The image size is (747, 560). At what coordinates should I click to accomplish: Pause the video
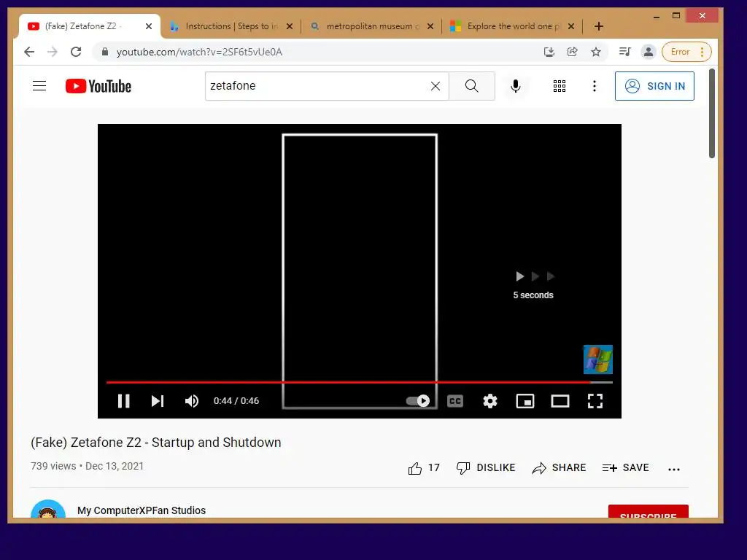coord(123,401)
